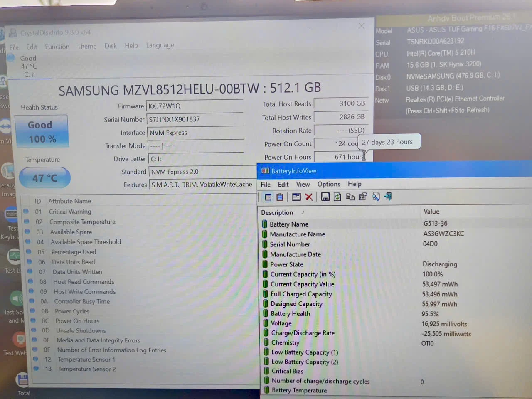Click the Show Battery Log clipboard icon
This screenshot has height=399, width=532.
280,197
